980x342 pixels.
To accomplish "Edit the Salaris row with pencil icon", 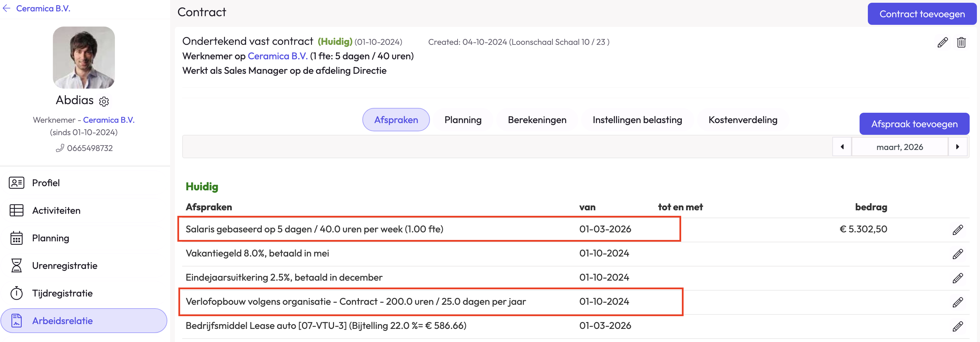I will 958,230.
